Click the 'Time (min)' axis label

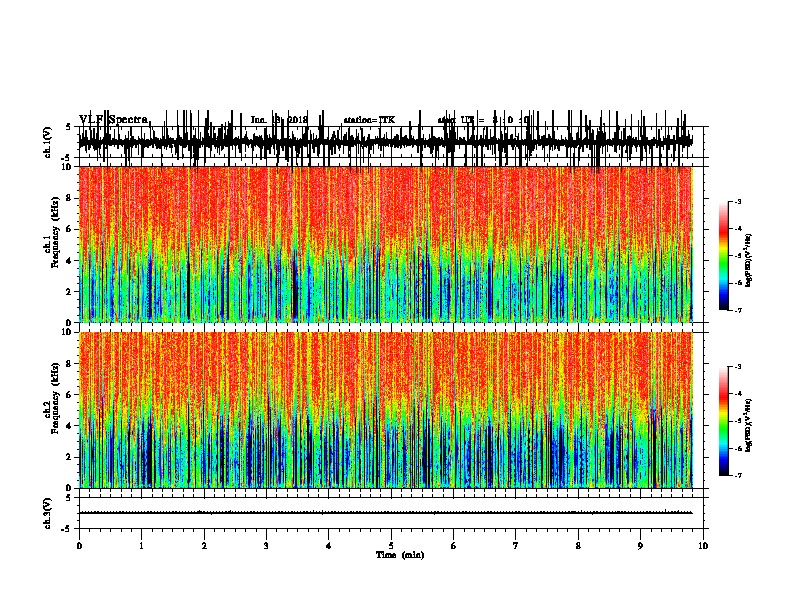[x=400, y=555]
